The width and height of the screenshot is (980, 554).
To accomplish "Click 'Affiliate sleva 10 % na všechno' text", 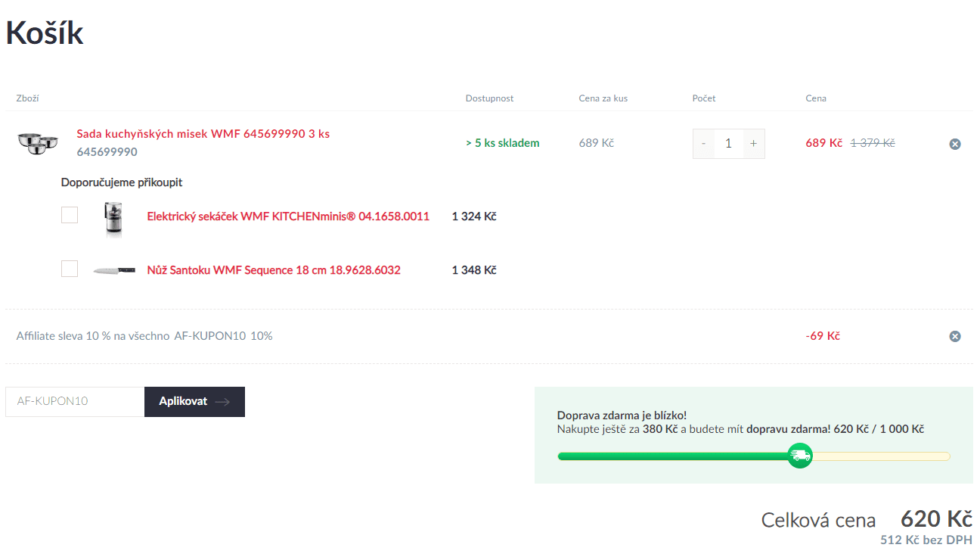I will click(x=93, y=336).
